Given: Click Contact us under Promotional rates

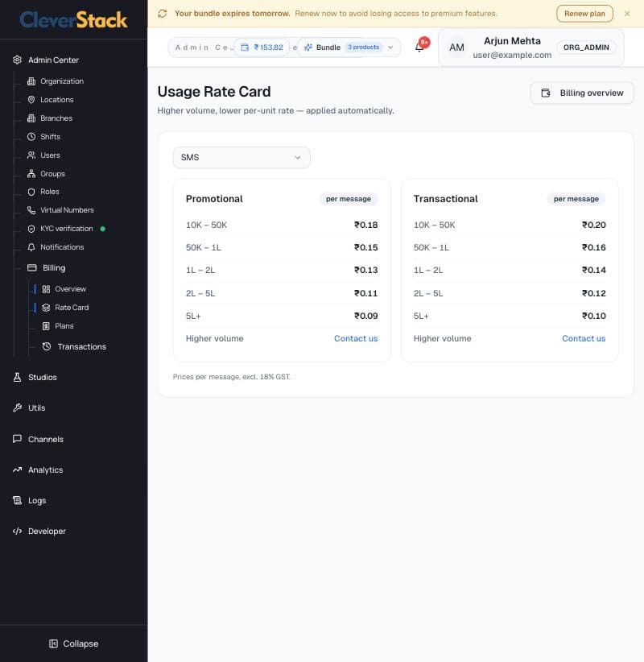Looking at the screenshot, I should [356, 338].
